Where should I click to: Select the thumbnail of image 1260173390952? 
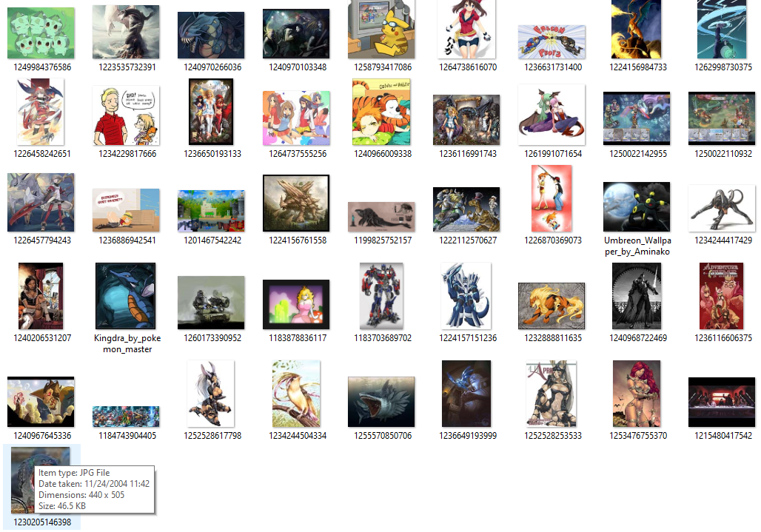(211, 303)
